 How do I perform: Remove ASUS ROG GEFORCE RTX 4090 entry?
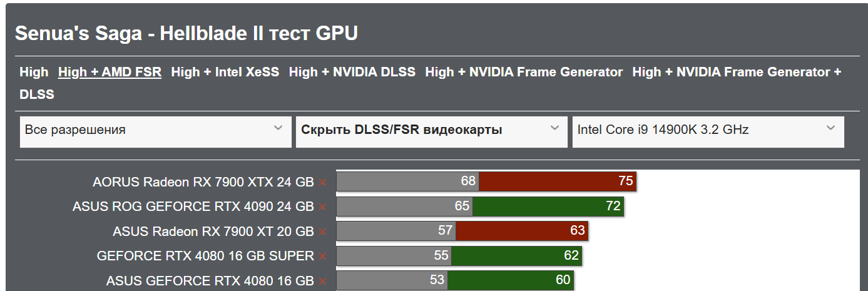coord(322,207)
